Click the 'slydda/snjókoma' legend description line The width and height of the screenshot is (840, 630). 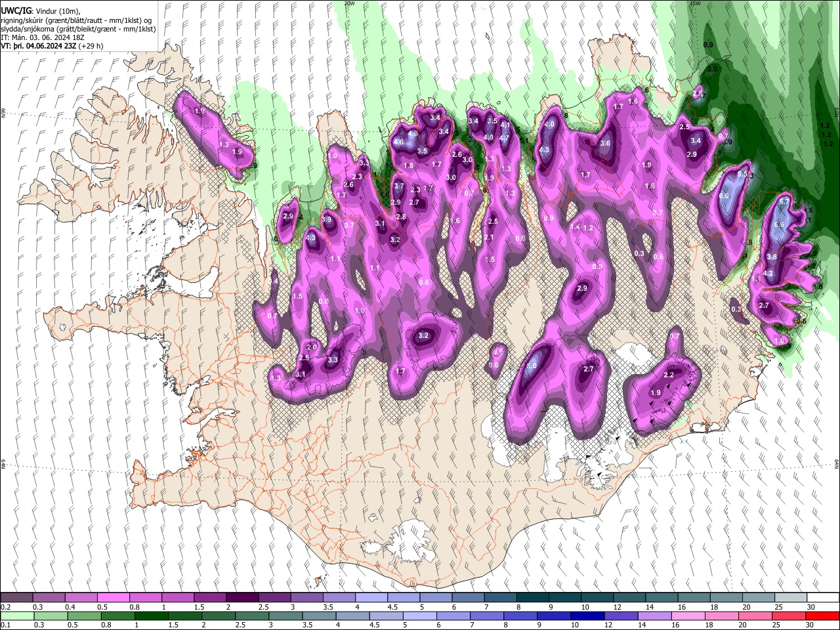78,30
